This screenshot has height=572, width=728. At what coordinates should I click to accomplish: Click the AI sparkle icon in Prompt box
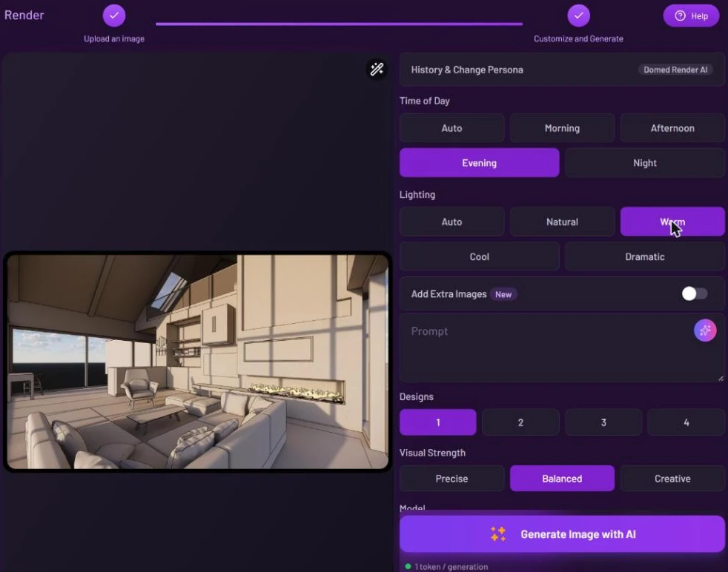704,330
